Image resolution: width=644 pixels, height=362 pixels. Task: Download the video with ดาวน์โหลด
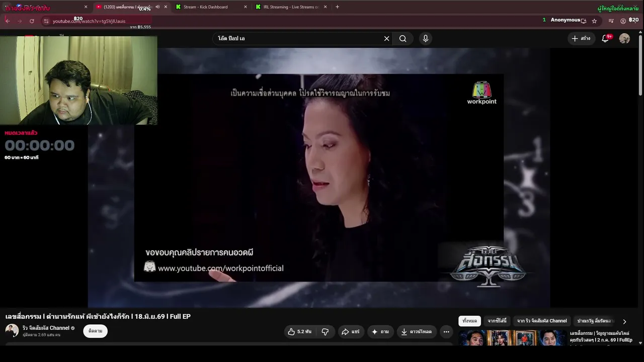(417, 332)
